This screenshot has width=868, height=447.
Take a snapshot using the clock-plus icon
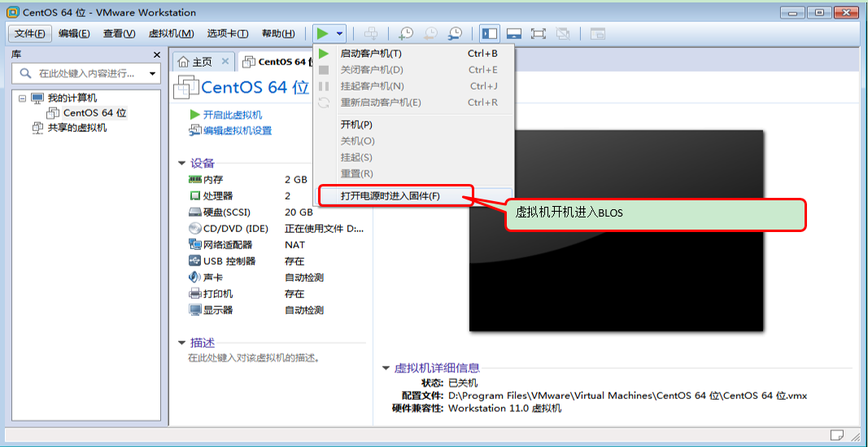tap(406, 33)
